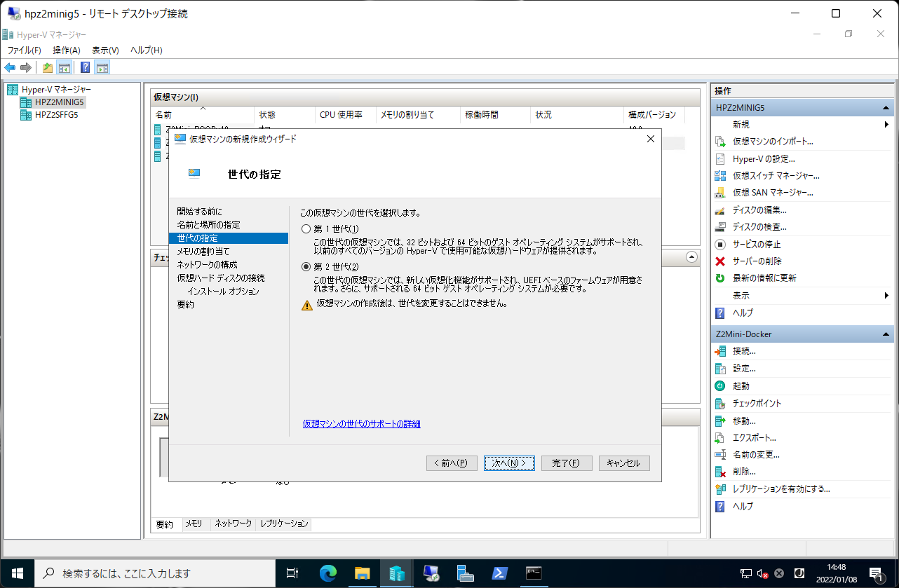
Task: Click the 次へ button in the wizard
Action: coord(509,463)
